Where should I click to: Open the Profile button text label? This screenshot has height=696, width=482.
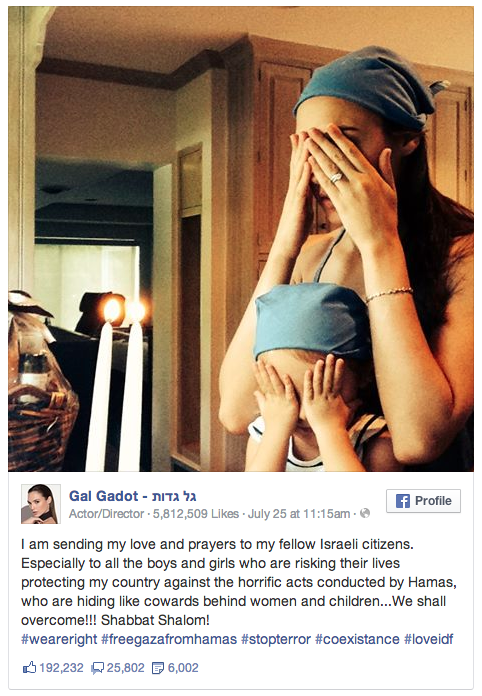pyautogui.click(x=433, y=501)
